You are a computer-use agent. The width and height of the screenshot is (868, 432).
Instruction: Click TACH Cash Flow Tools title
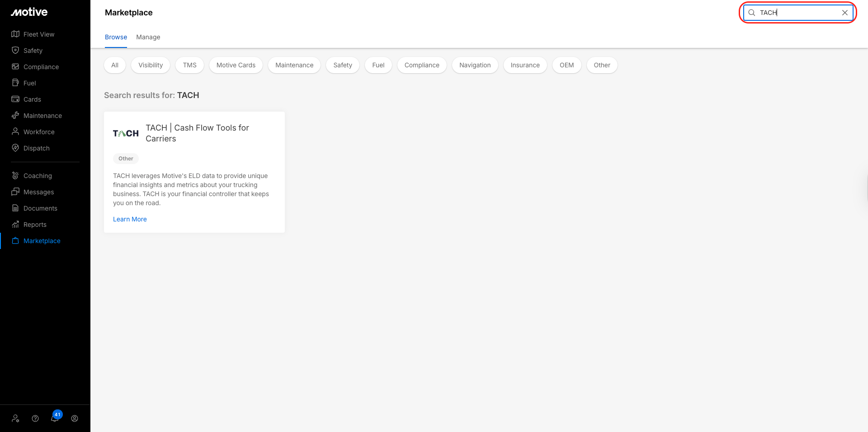[197, 133]
